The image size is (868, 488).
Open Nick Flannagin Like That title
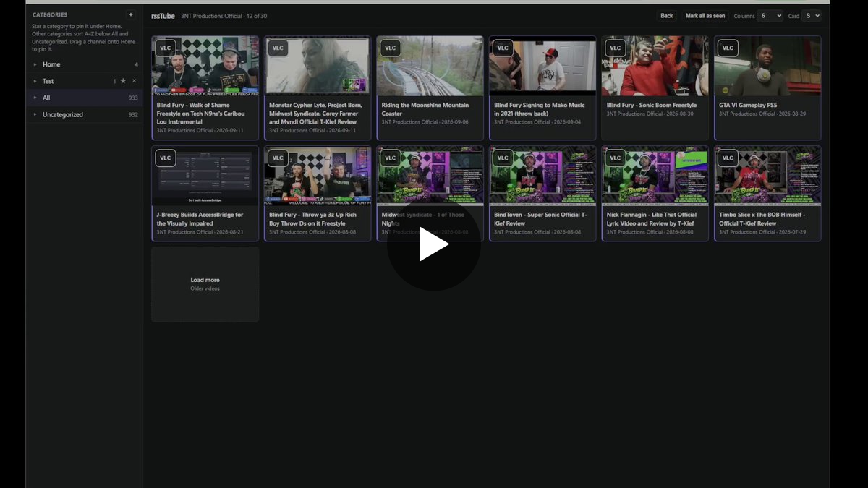652,219
